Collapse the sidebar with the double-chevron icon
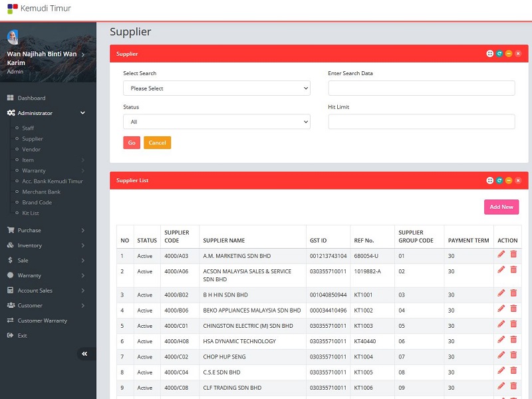532x399 pixels. click(84, 354)
